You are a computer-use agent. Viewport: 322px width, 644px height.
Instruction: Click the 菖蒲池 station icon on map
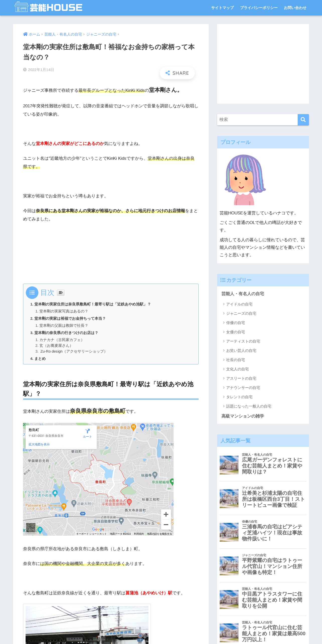tap(66, 516)
